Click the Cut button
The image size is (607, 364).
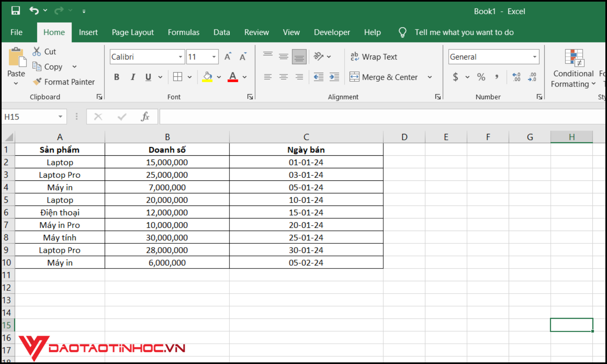(x=45, y=51)
